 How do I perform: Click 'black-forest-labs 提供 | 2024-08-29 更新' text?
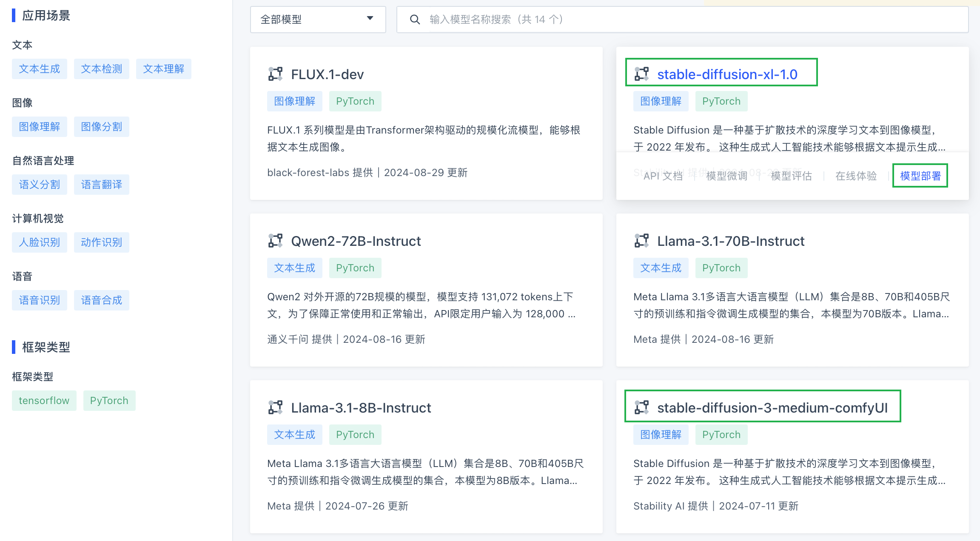pos(367,173)
